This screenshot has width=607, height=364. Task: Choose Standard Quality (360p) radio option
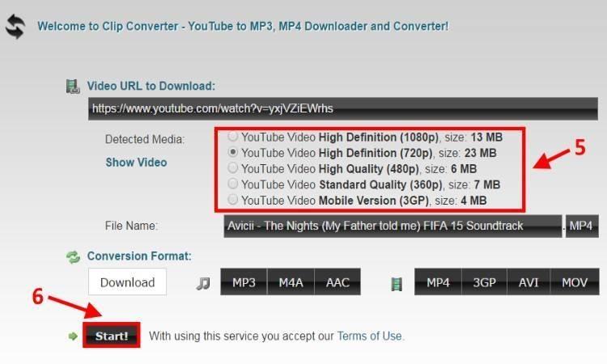click(232, 183)
